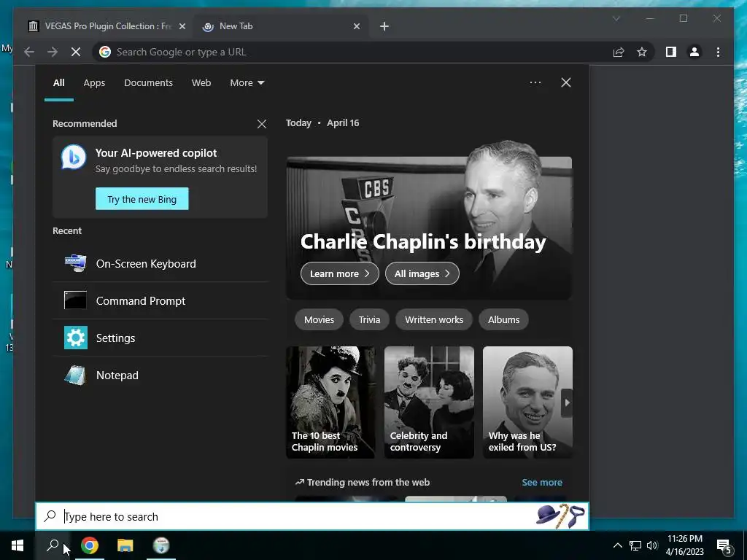Select the Written works chip
Viewport: 747px width, 560px height.
point(434,319)
